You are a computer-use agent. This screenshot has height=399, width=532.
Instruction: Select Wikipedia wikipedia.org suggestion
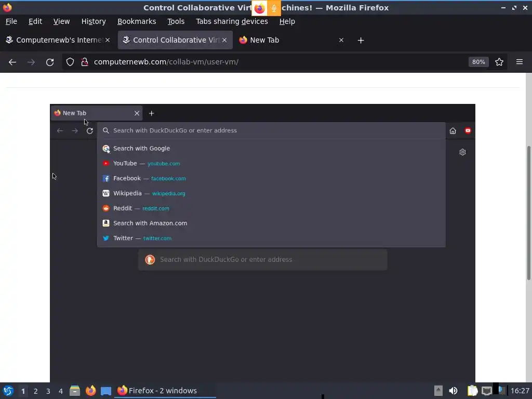point(271,193)
